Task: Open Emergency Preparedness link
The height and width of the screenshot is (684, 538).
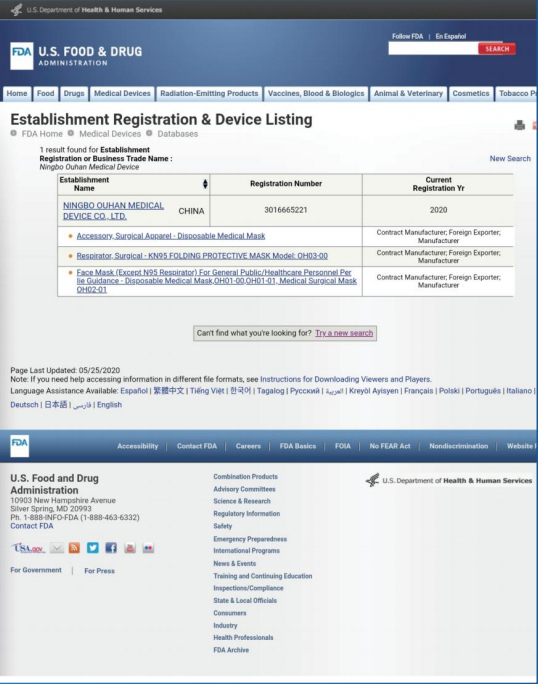Action: point(250,539)
